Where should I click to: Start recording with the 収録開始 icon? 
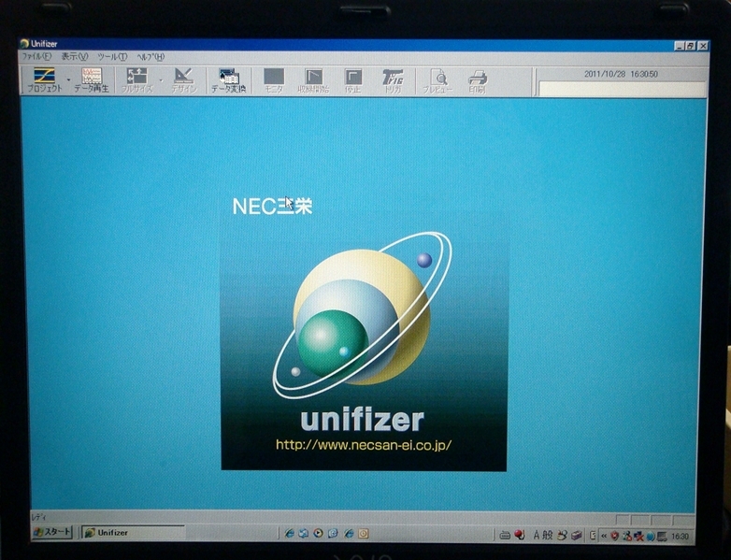click(x=313, y=80)
